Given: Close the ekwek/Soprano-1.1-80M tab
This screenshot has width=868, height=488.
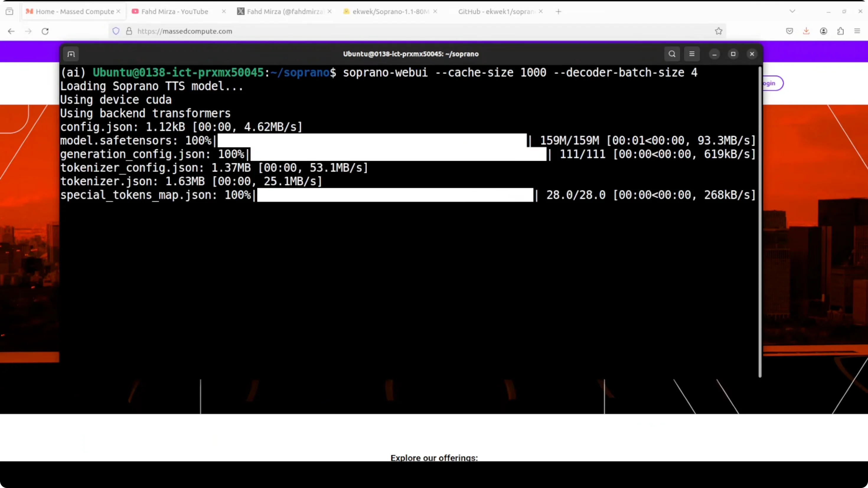Looking at the screenshot, I should (435, 12).
